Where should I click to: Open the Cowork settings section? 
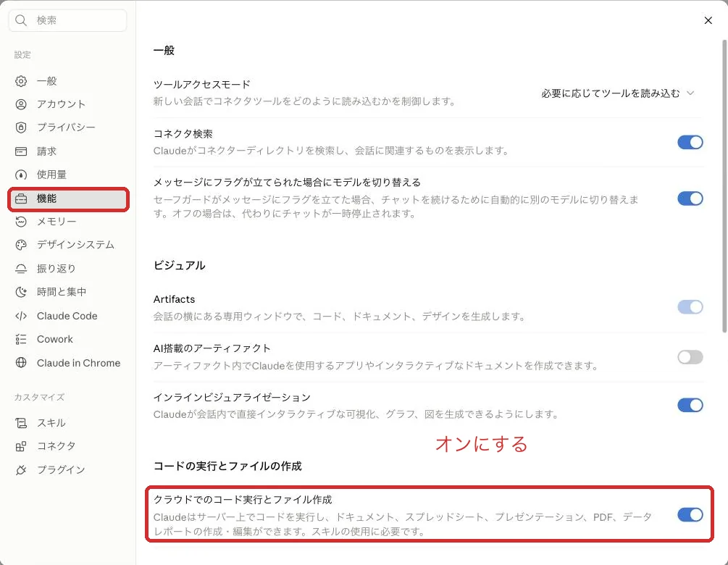68,340
